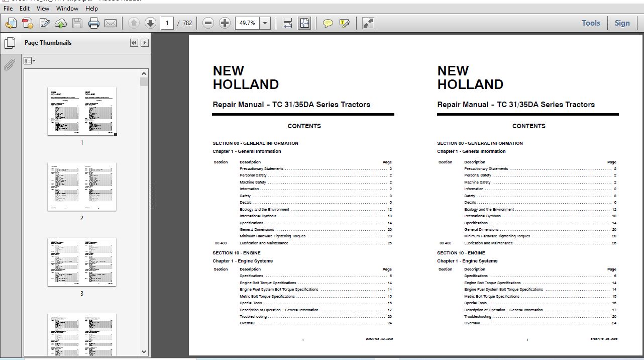Click the Open file icon in toolbar
The height and width of the screenshot is (360, 644).
pyautogui.click(x=11, y=23)
